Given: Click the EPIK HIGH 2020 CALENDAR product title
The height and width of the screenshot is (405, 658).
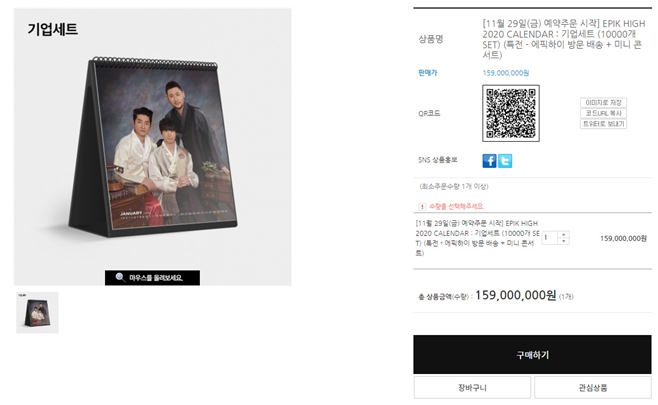Looking at the screenshot, I should [562, 39].
